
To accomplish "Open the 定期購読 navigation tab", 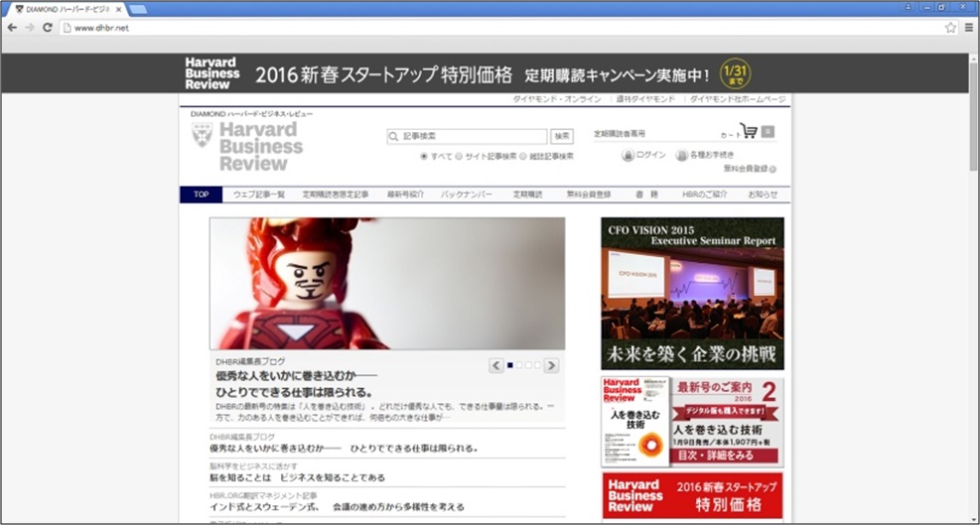I will 527,195.
